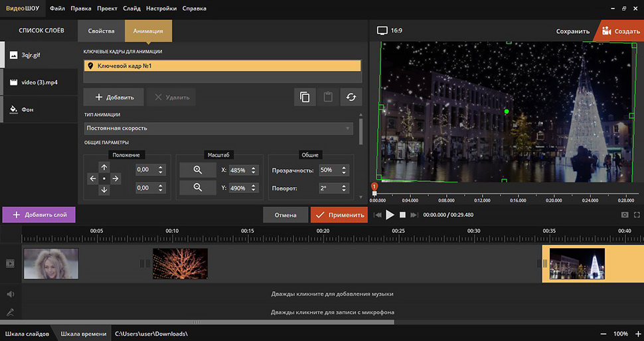Open the Справка menu
Image resolution: width=644 pixels, height=341 pixels.
click(195, 8)
